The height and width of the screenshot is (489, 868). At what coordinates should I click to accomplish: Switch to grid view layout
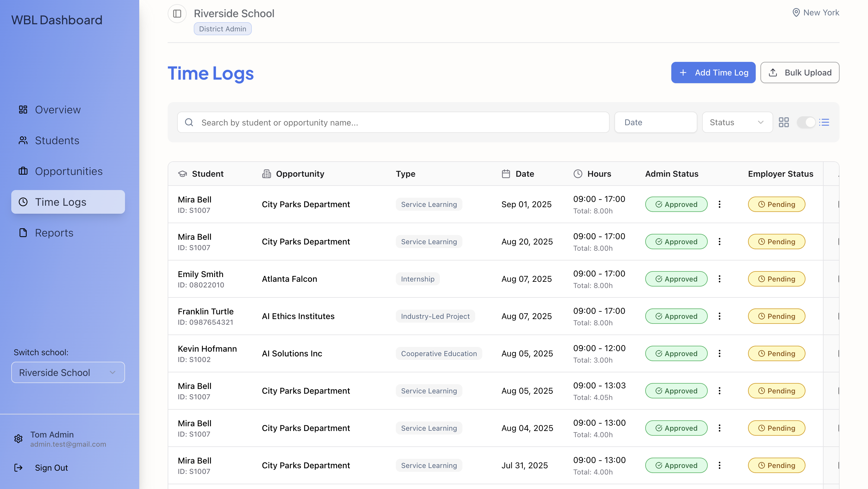point(784,122)
